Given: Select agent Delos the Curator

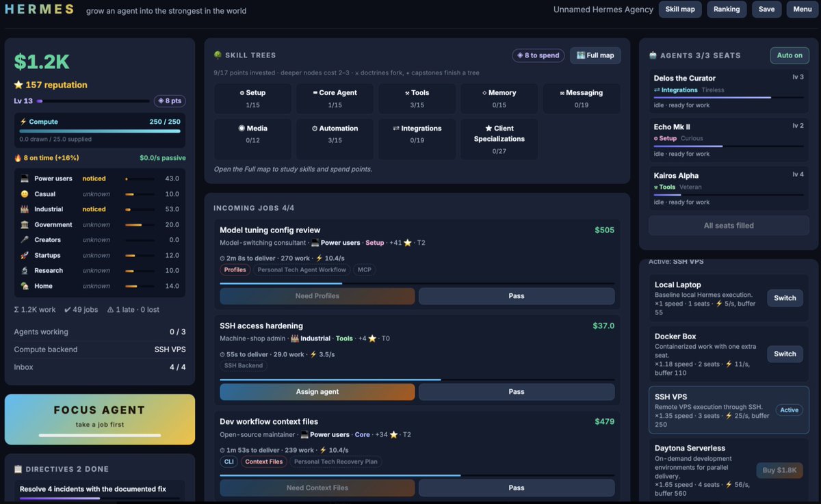Looking at the screenshot, I should [x=729, y=90].
